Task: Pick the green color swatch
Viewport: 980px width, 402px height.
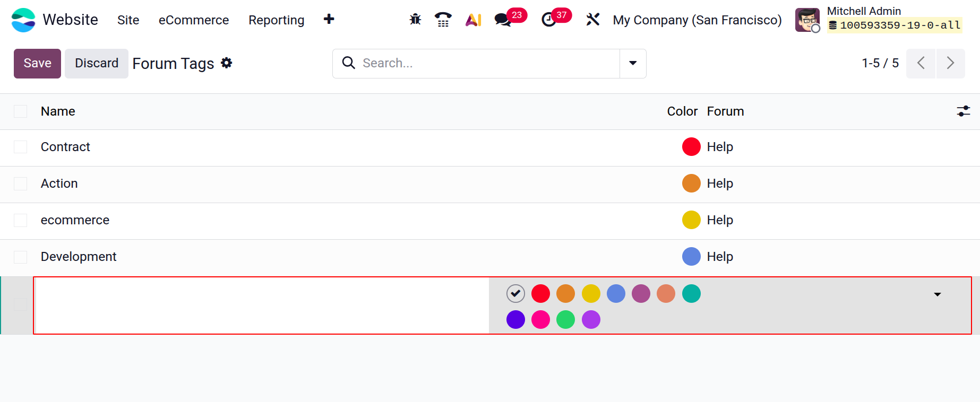Action: tap(565, 320)
